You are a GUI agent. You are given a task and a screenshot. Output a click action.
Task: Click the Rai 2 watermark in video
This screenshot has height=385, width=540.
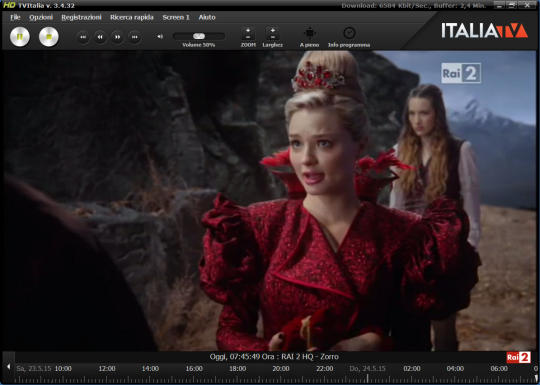461,73
